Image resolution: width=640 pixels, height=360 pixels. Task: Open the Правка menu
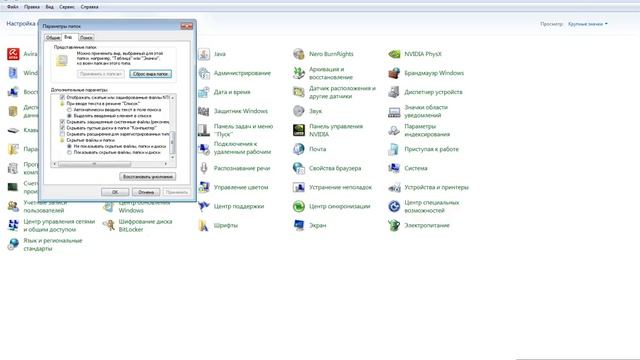32,7
